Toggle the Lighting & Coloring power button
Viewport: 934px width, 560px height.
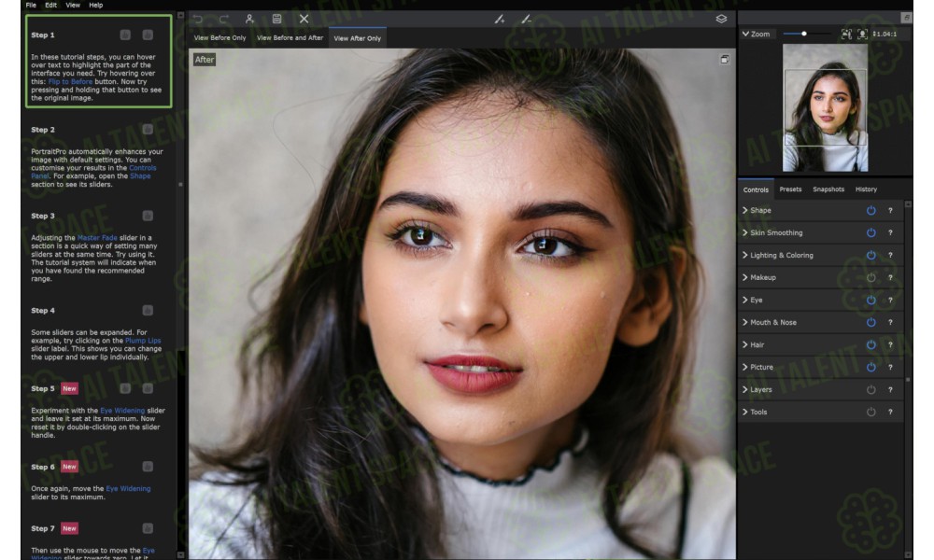(870, 256)
